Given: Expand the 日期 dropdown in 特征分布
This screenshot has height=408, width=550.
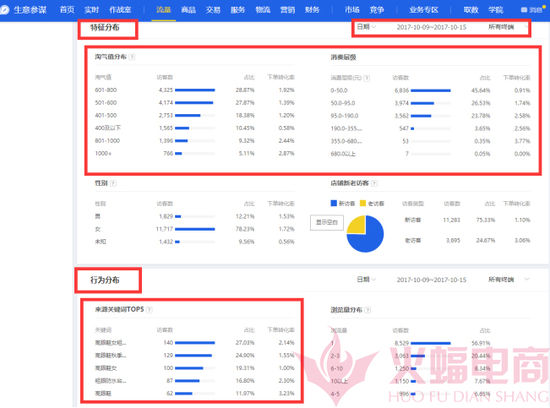Looking at the screenshot, I should [366, 27].
